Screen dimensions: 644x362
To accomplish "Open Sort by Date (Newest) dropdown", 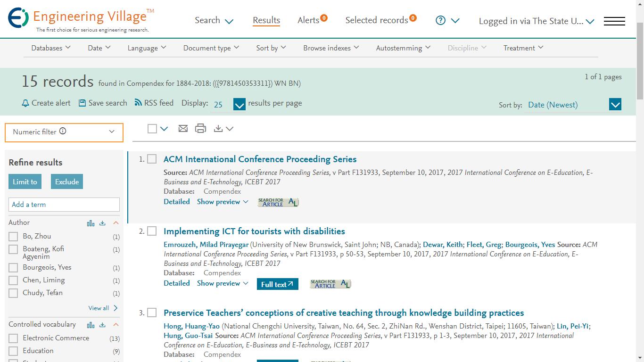I will [615, 104].
